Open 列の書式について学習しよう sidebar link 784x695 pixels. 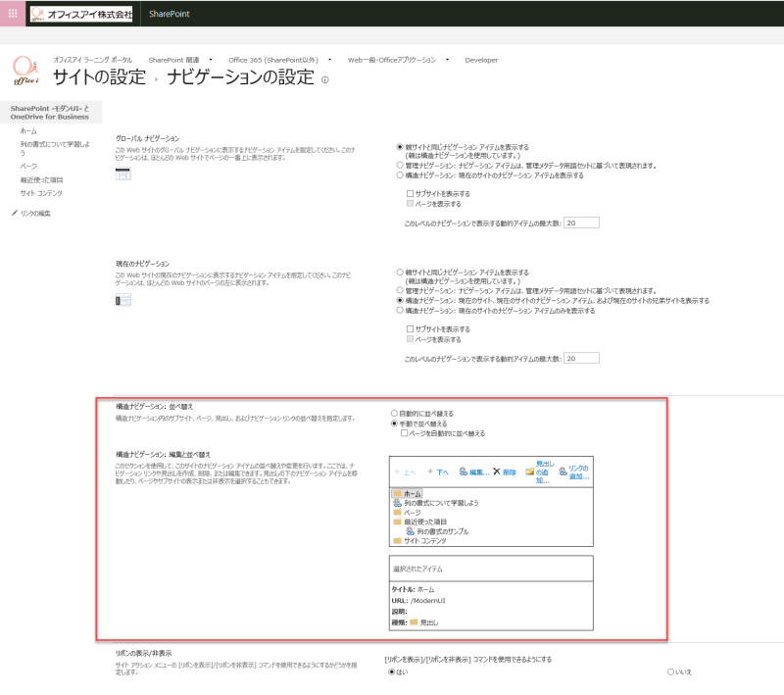55,148
